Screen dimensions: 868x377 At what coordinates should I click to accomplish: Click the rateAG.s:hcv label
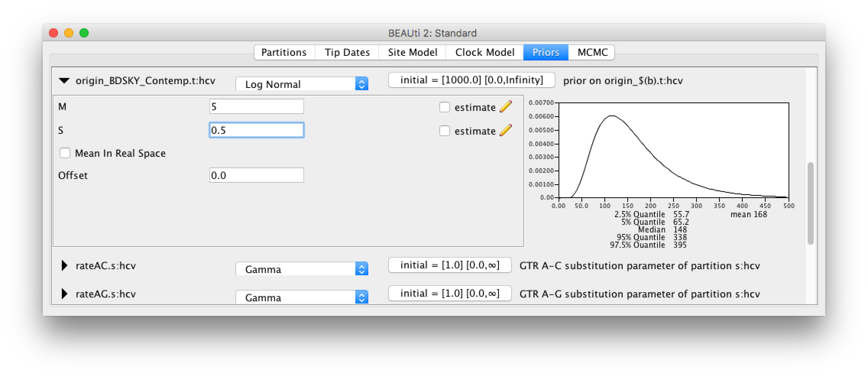tap(106, 294)
